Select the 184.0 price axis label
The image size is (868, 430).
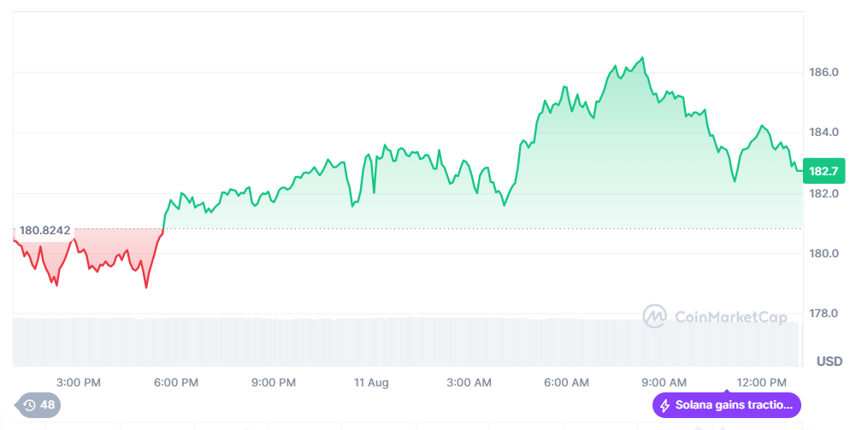point(824,133)
